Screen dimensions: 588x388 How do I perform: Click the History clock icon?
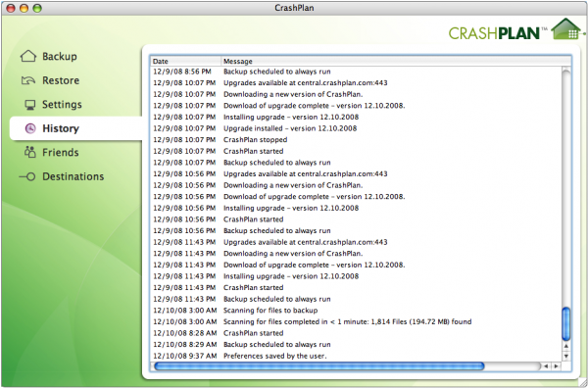point(30,128)
